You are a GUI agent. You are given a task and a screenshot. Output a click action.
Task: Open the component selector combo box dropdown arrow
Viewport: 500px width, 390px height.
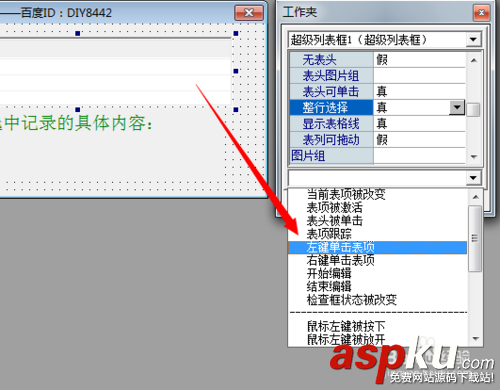(x=473, y=40)
